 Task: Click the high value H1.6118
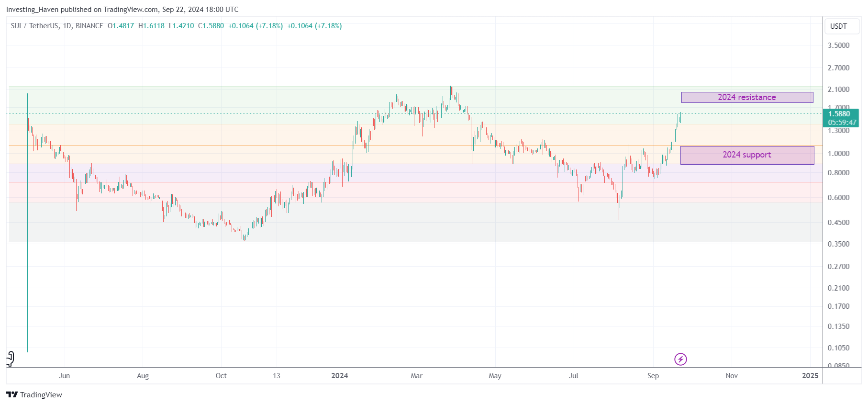[151, 26]
